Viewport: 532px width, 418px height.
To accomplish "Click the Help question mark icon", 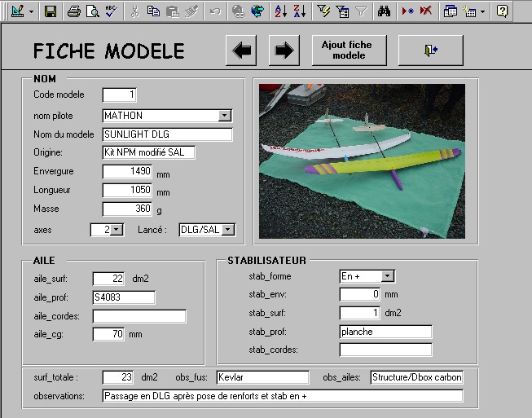I will 502,11.
